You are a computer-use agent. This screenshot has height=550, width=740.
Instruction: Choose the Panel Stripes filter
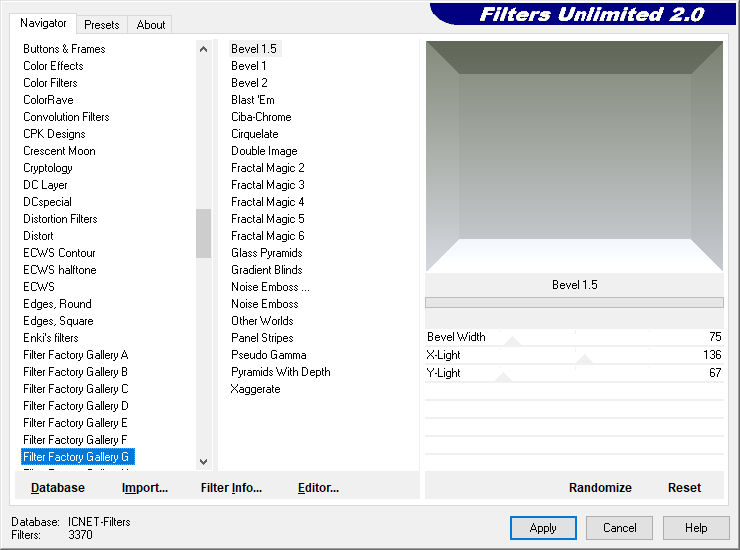click(262, 338)
